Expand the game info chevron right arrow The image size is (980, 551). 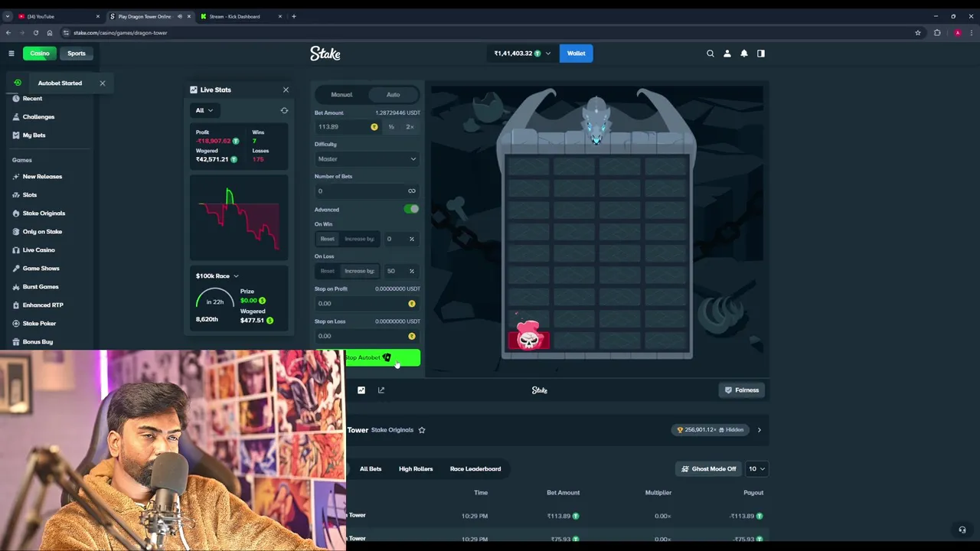click(x=759, y=430)
